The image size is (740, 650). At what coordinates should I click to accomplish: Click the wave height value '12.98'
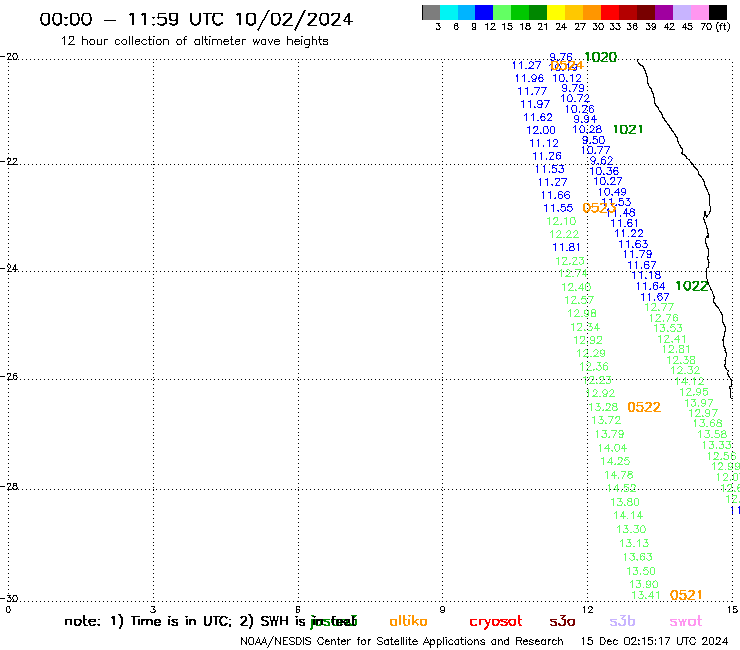coord(582,313)
